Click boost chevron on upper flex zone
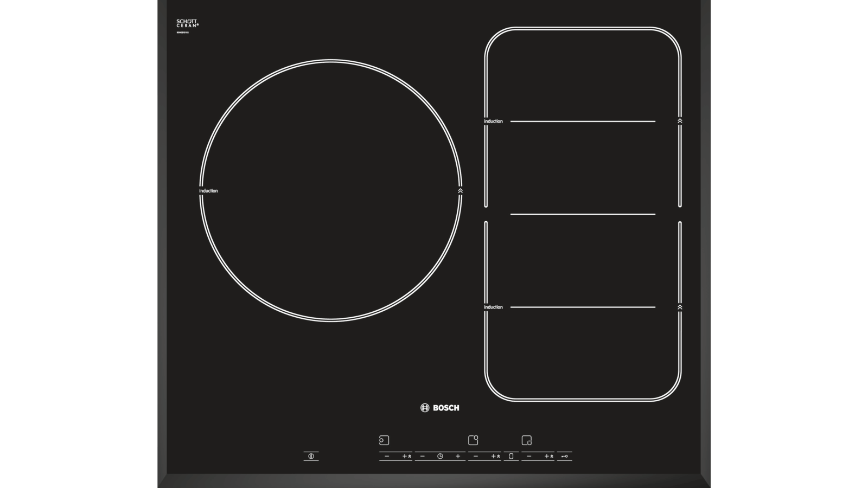Viewport: 868px width, 488px height. pos(680,121)
